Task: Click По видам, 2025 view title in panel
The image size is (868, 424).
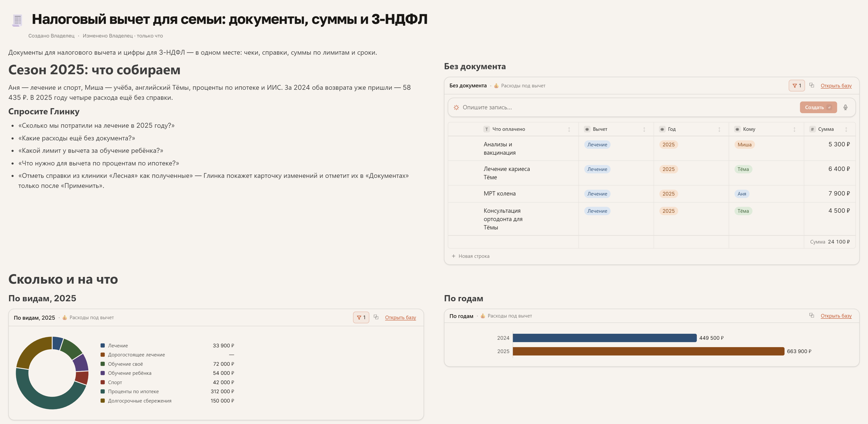Action: coord(34,318)
